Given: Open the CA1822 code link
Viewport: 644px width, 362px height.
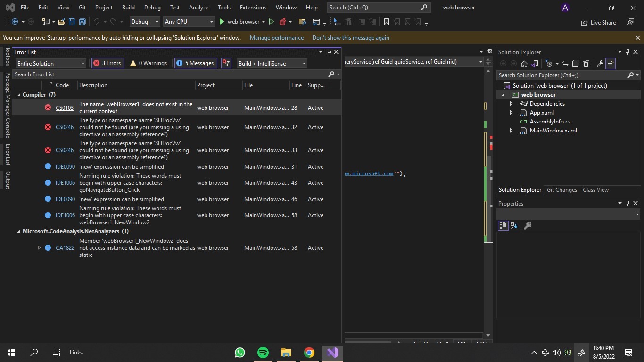Looking at the screenshot, I should 65,248.
